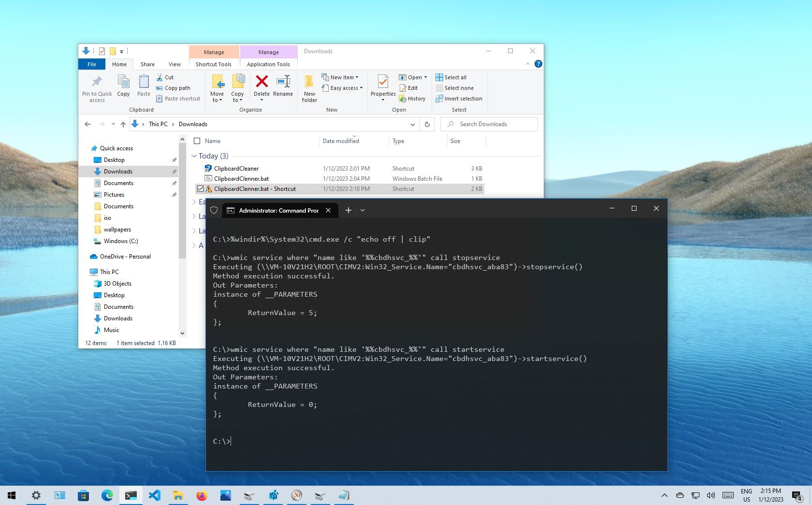Viewport: 812px width, 505px height.
Task: Check the Name column header checkbox
Action: pos(197,141)
